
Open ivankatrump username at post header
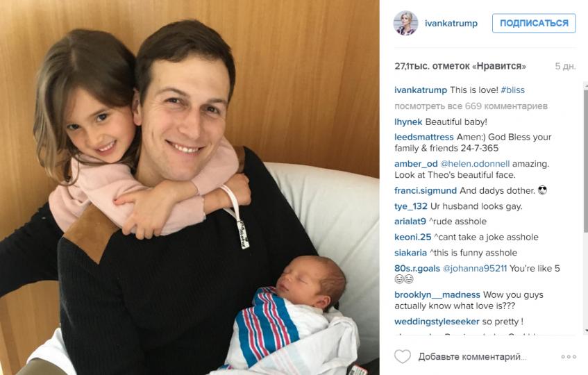[451, 23]
